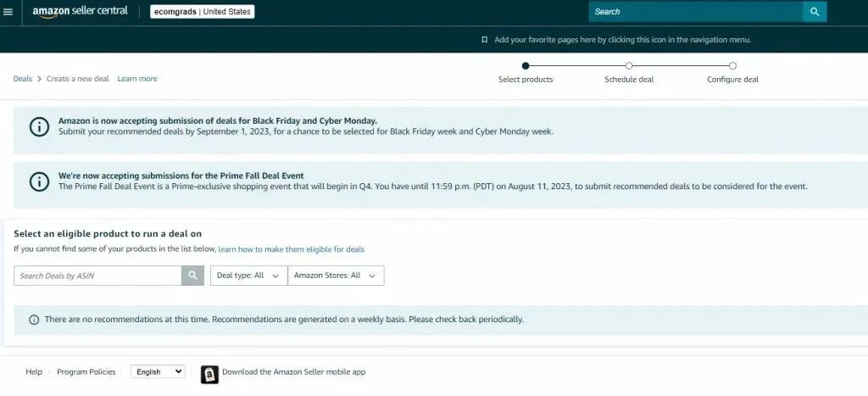Click info icon beside no recommendations message
This screenshot has width=868, height=396.
34,320
